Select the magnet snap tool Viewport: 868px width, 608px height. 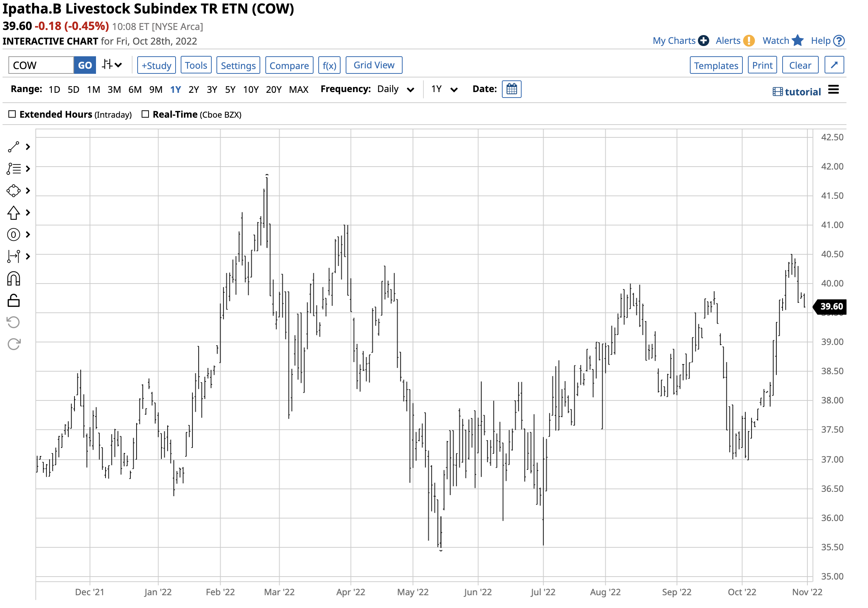(x=14, y=279)
